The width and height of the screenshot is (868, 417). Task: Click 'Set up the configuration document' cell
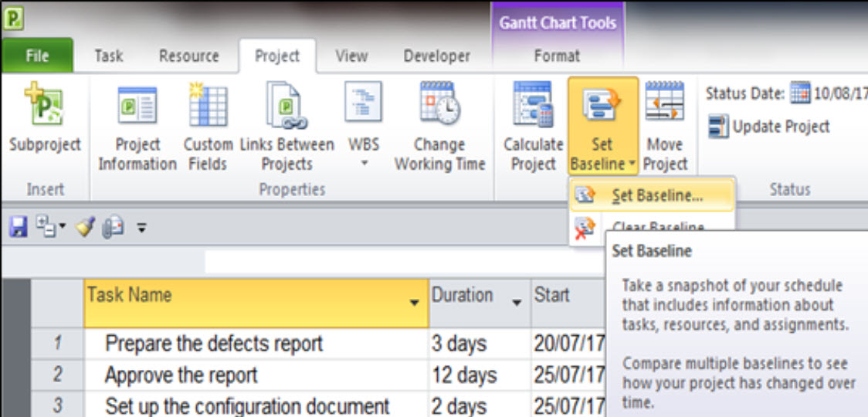point(256,405)
